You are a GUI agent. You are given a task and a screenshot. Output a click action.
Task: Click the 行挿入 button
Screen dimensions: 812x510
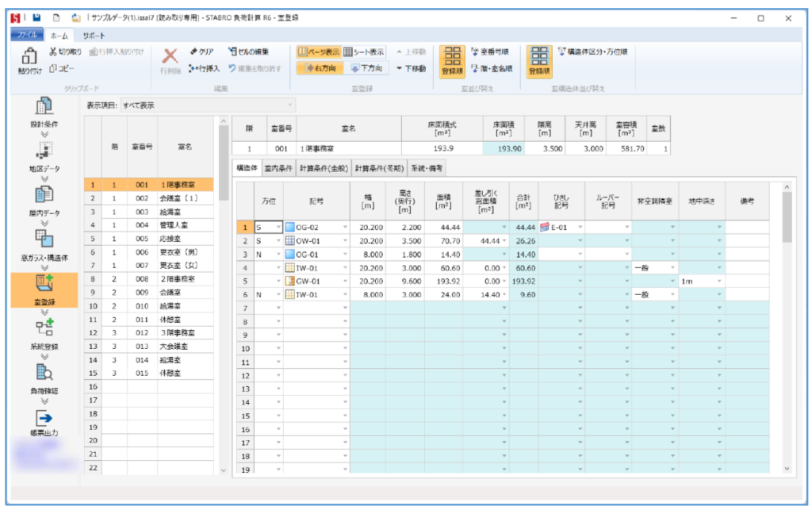pos(205,68)
